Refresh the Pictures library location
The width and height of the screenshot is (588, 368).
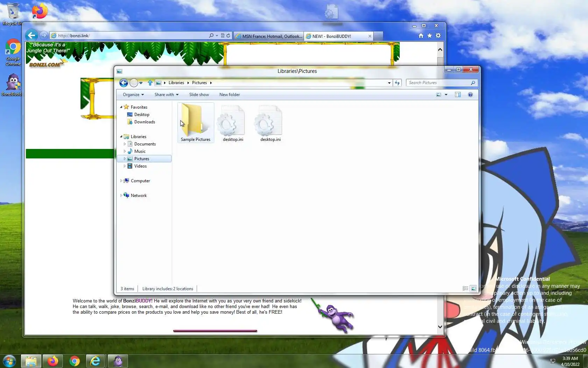(397, 83)
